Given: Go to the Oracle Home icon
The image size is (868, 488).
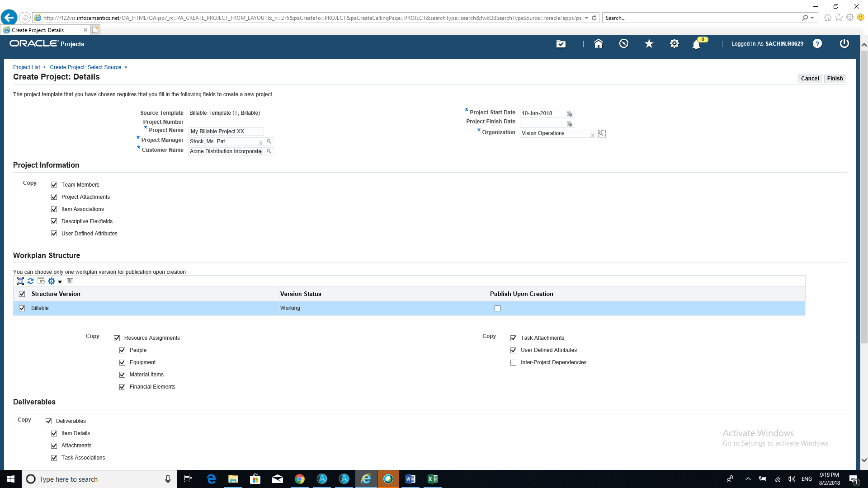Looking at the screenshot, I should 598,44.
